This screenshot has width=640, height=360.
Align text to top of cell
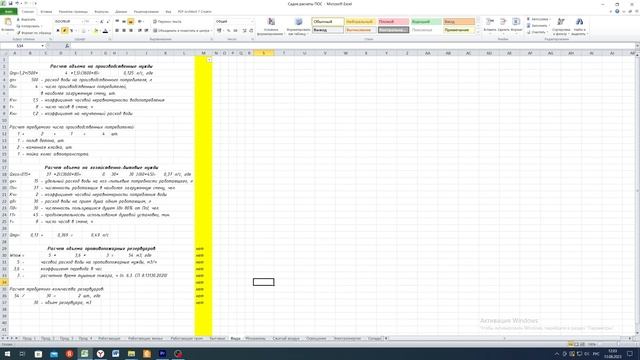117,21
